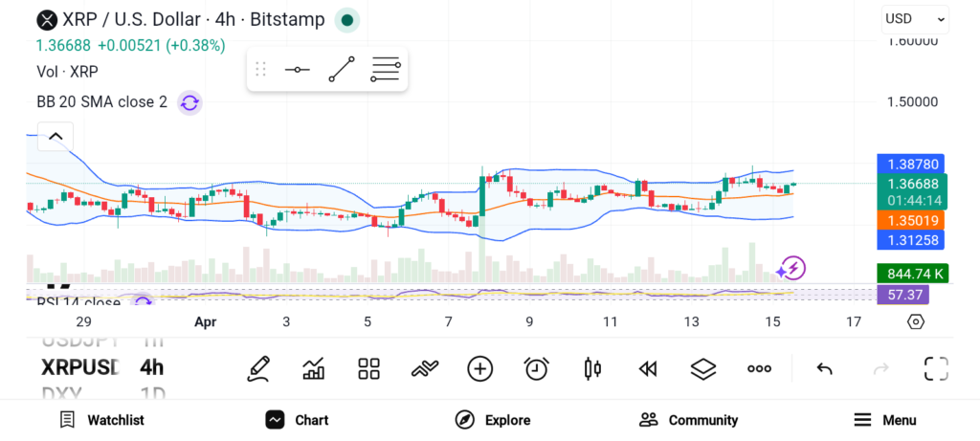The width and height of the screenshot is (980, 441).
Task: Open the Explore tab
Action: point(493,420)
